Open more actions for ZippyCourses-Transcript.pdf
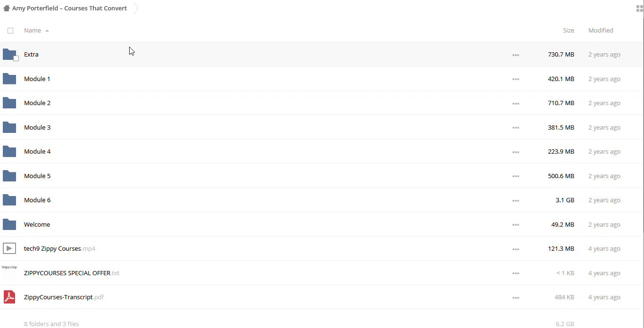Image resolution: width=644 pixels, height=328 pixels. click(515, 297)
